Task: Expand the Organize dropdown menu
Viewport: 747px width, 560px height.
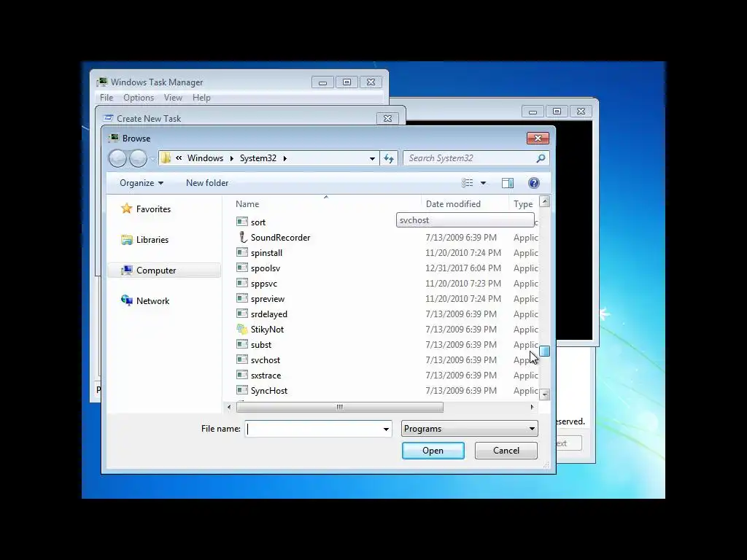Action: coord(141,183)
